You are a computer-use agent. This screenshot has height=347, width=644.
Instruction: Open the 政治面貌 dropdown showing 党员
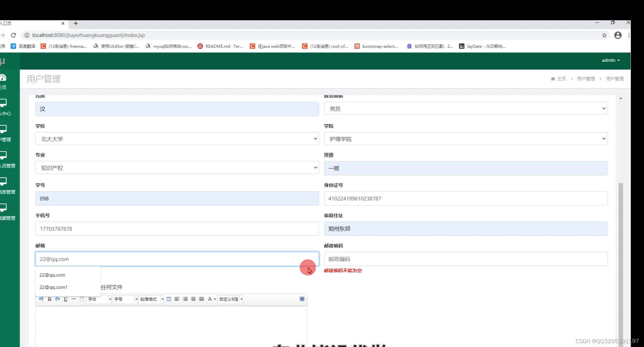[466, 109]
